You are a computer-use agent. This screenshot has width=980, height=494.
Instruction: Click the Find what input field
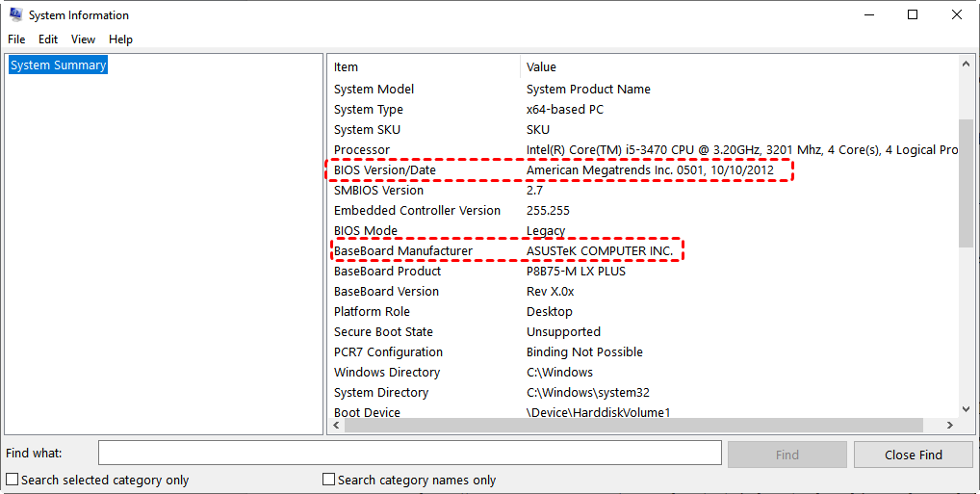coord(410,453)
